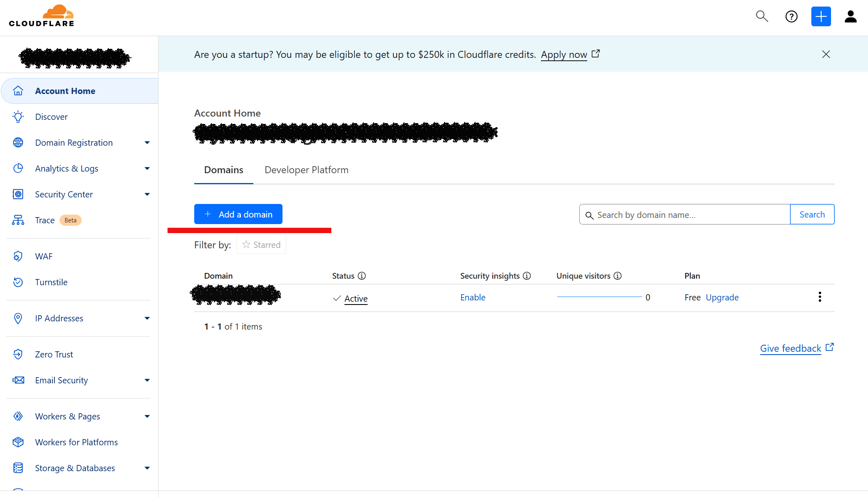
Task: Switch to the Developer Platform tab
Action: [306, 170]
